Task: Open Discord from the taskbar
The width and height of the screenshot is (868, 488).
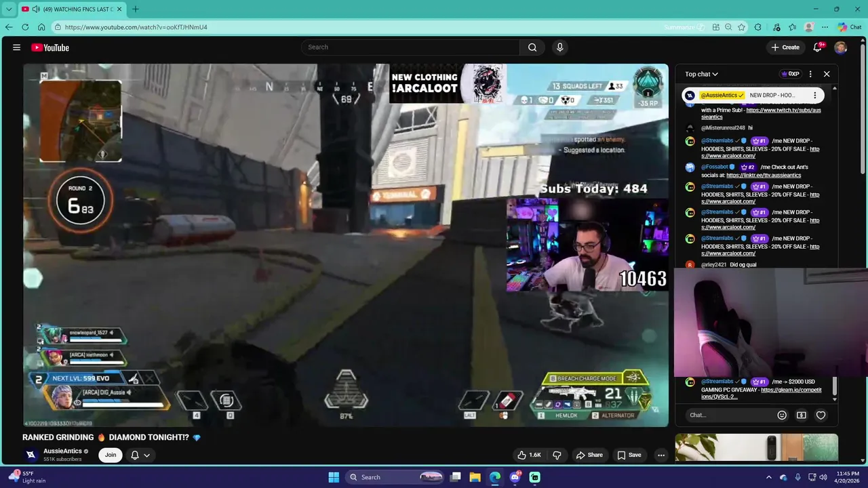Action: click(x=515, y=477)
